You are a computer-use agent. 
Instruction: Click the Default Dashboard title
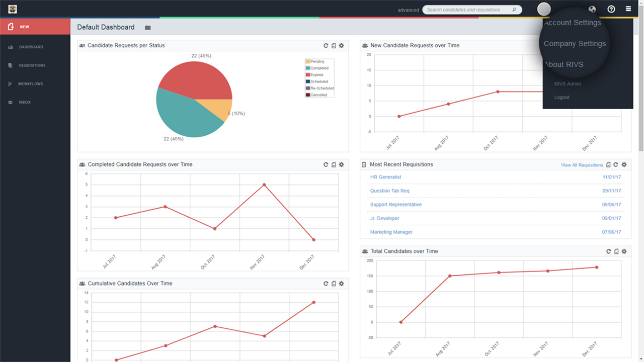tap(106, 27)
